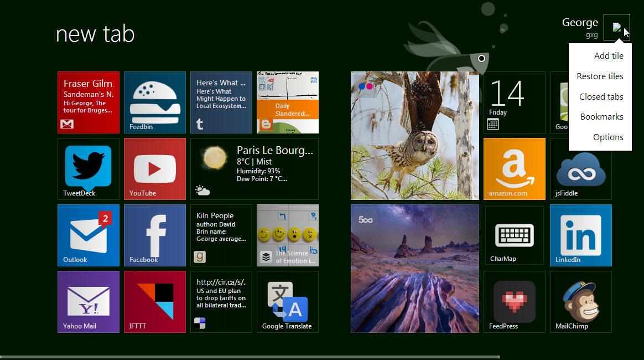Click the George user name
Viewport: 644px width, 360px height.
580,23
